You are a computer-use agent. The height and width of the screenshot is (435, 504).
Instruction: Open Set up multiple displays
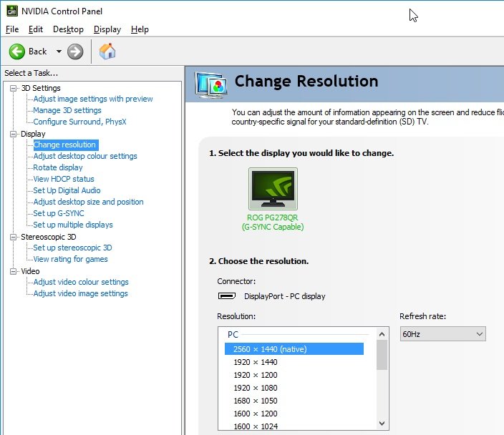click(73, 225)
